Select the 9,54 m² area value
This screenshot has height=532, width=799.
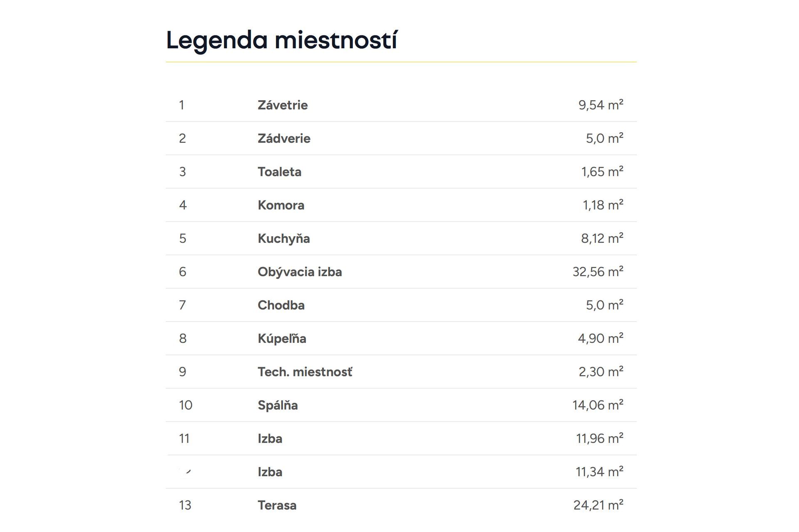point(600,105)
